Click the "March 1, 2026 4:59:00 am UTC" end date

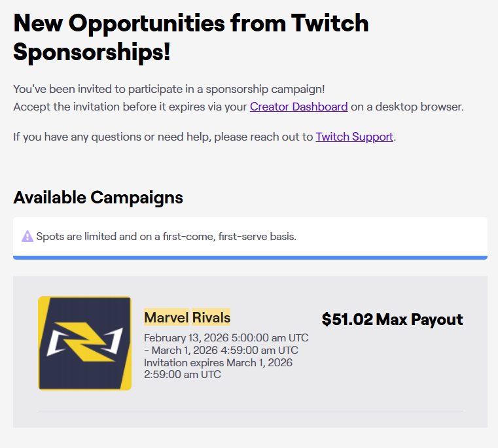(224, 351)
